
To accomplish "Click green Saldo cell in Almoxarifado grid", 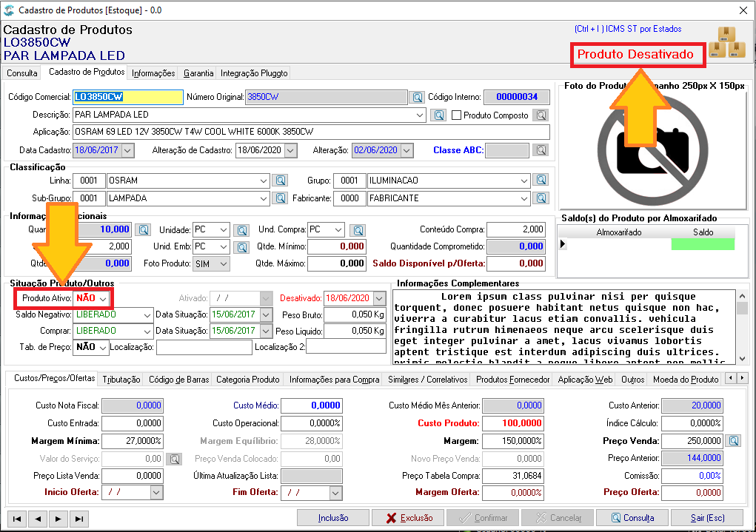I will pyautogui.click(x=703, y=244).
